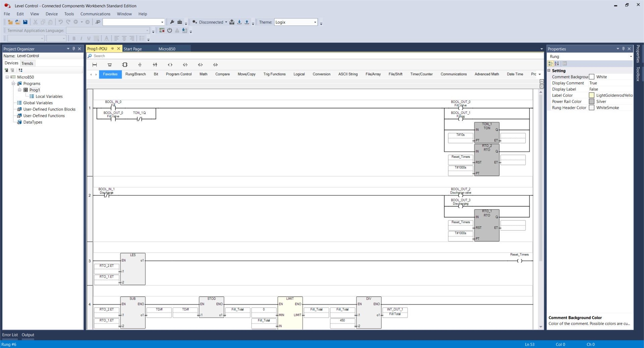This screenshot has height=348, width=644.
Task: Collapse the Micro850 tree node
Action: 7,77
